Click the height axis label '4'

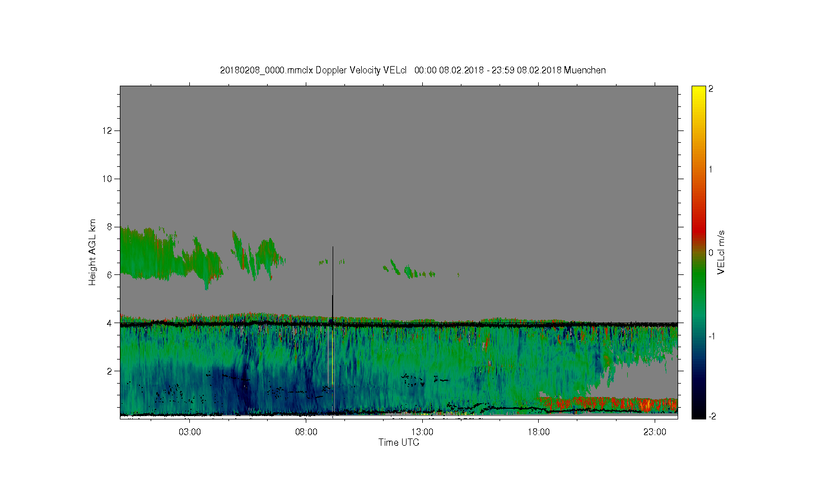pos(110,323)
